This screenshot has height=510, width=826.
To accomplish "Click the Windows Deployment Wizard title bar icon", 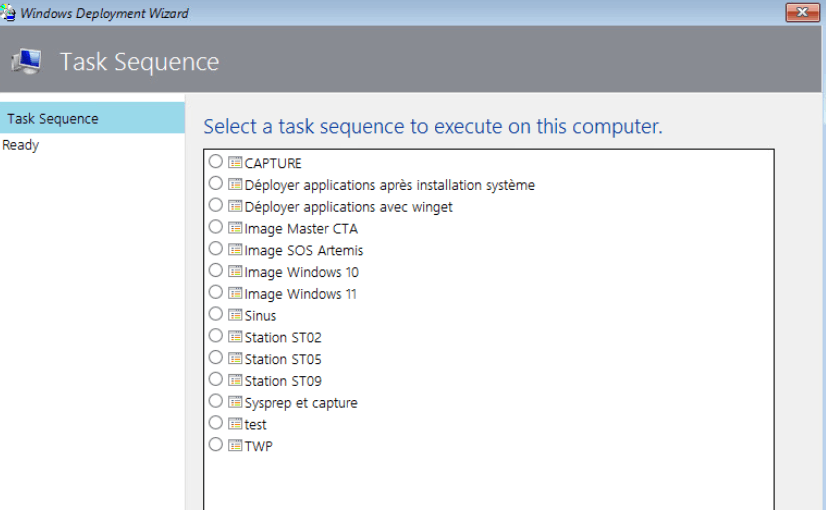I will (x=9, y=13).
